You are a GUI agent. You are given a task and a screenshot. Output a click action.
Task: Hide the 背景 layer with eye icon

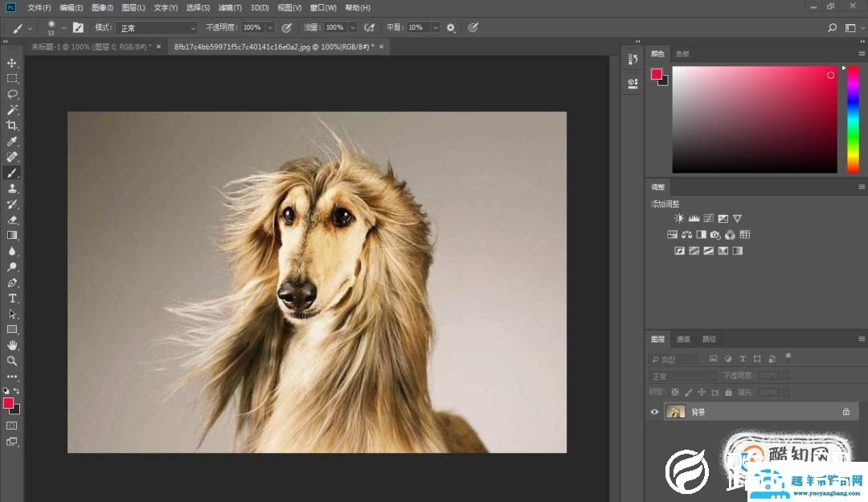[x=654, y=412]
